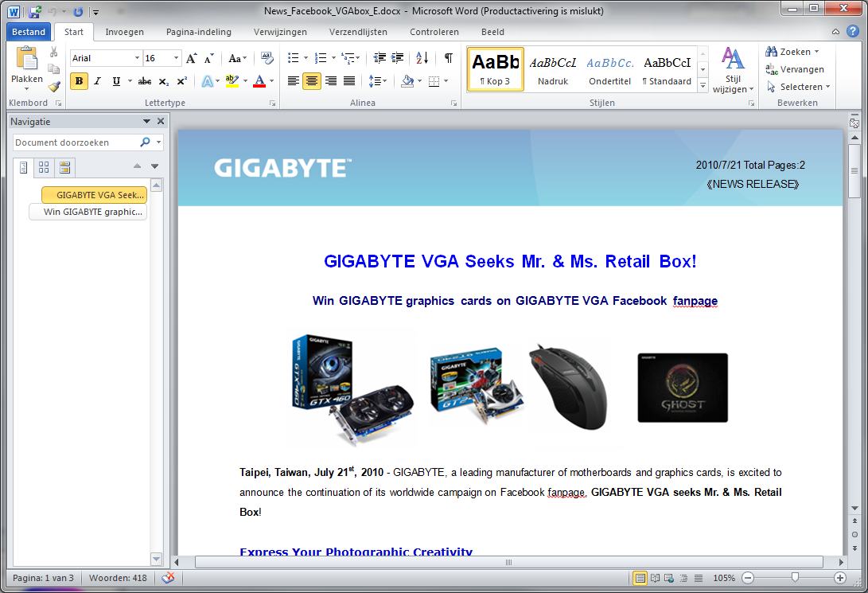Align text to the right
This screenshot has height=593, width=868.
331,81
